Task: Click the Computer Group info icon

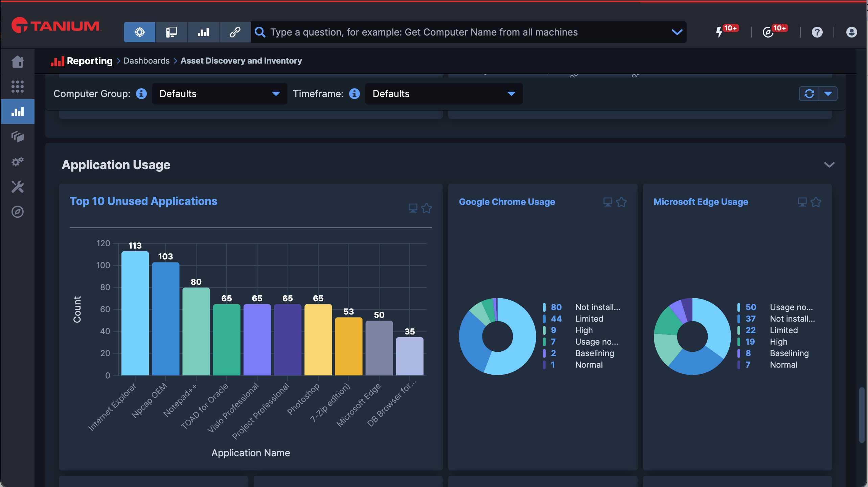Action: [x=141, y=94]
